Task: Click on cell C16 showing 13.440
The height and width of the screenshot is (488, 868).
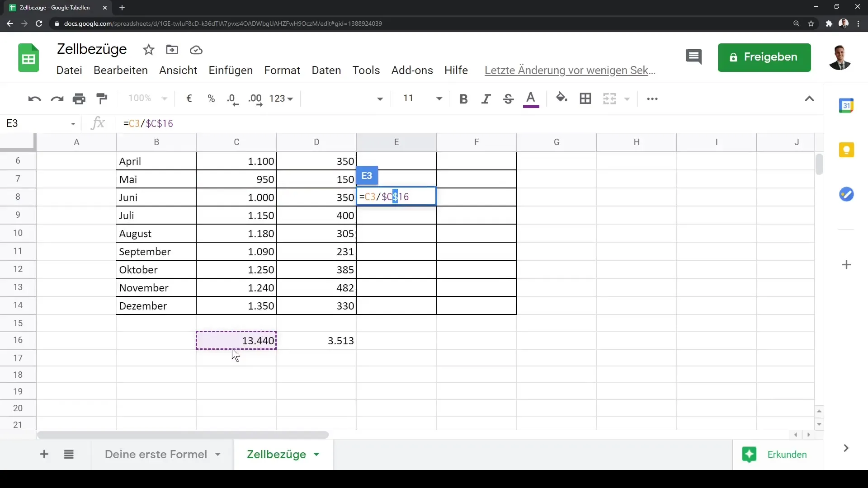Action: click(x=237, y=341)
